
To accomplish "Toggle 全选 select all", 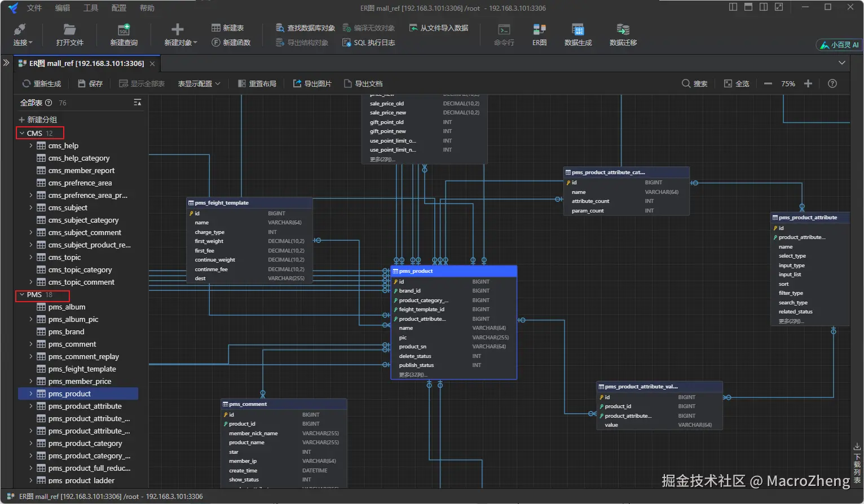I will [737, 83].
